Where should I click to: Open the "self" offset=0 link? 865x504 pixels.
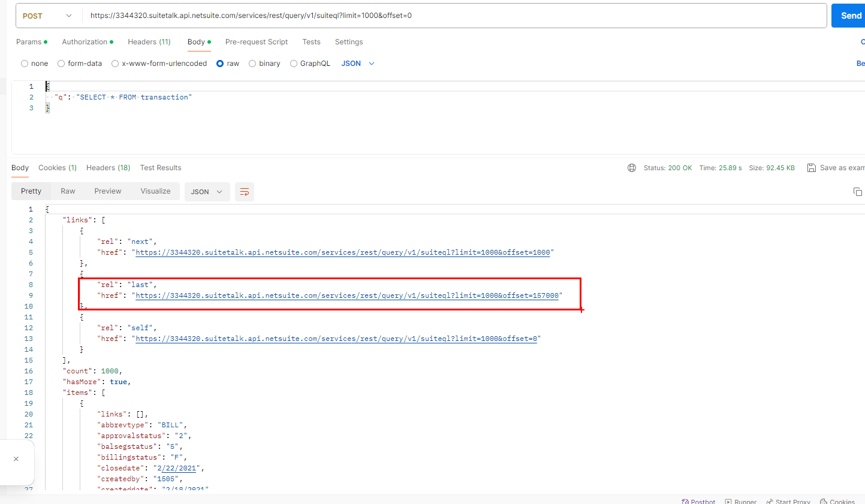tap(336, 339)
